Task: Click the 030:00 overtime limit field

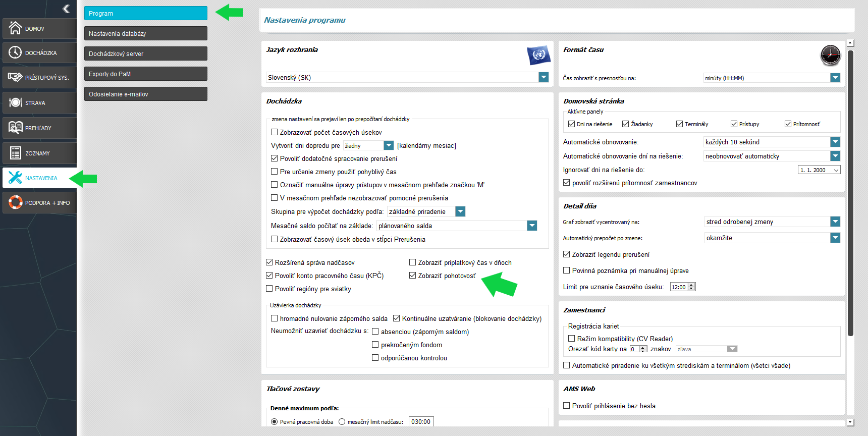Action: pos(421,421)
